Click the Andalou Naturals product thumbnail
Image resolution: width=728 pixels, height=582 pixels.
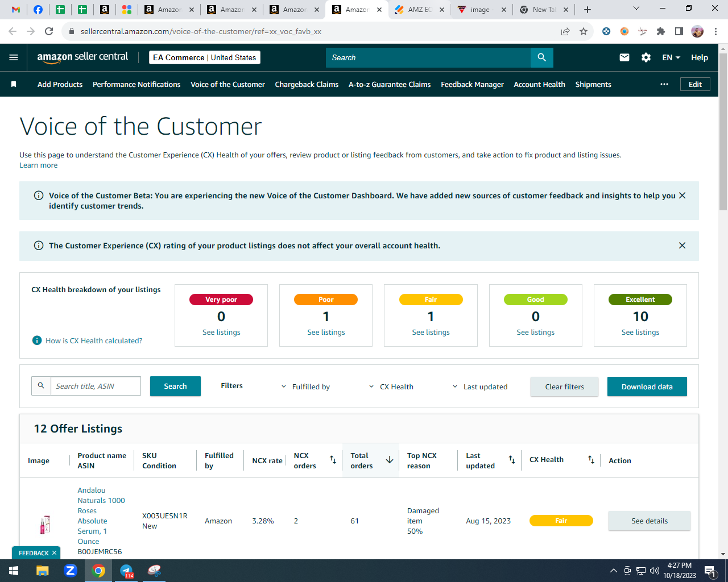45,524
